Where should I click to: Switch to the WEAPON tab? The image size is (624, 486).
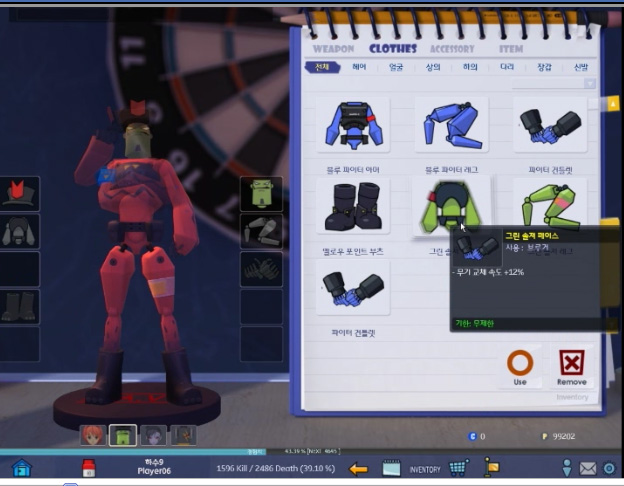coord(333,49)
